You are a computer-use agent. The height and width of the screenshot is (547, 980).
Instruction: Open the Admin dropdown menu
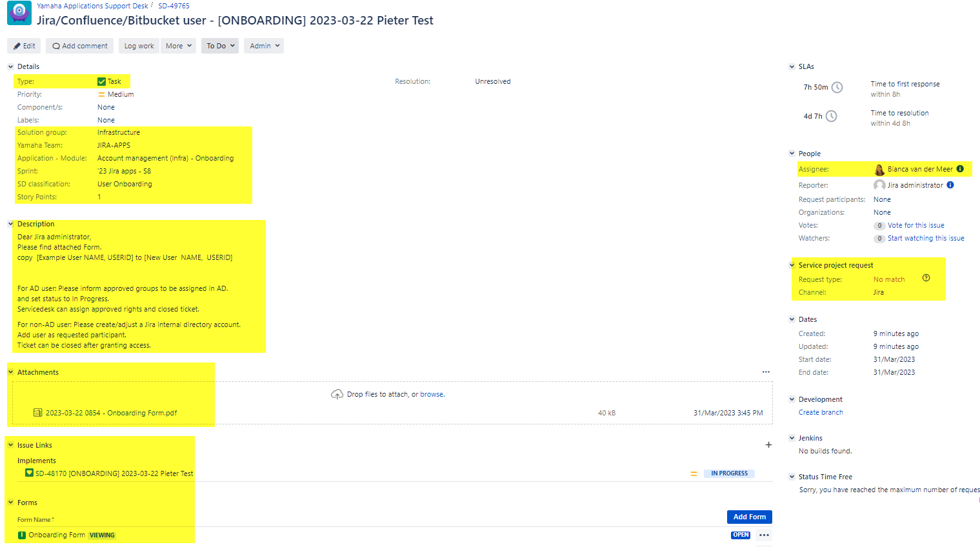(264, 46)
